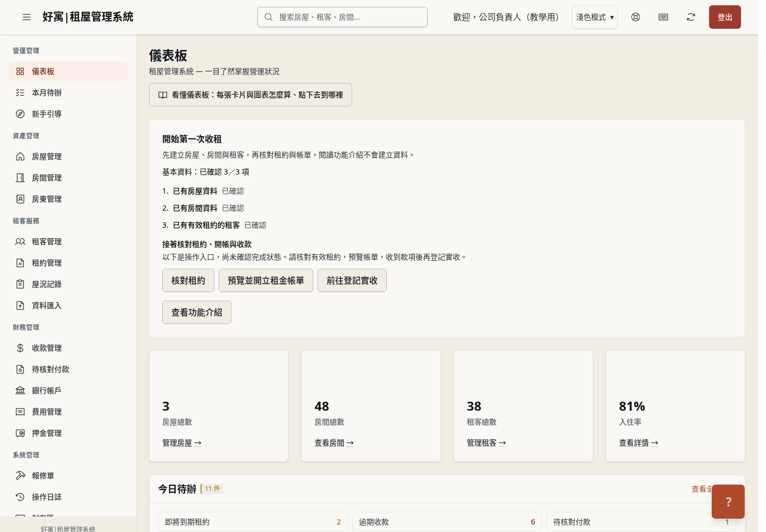This screenshot has height=532, width=766.
Task: Click the bank building icon beside 銀行帳戶
Action: (x=20, y=390)
